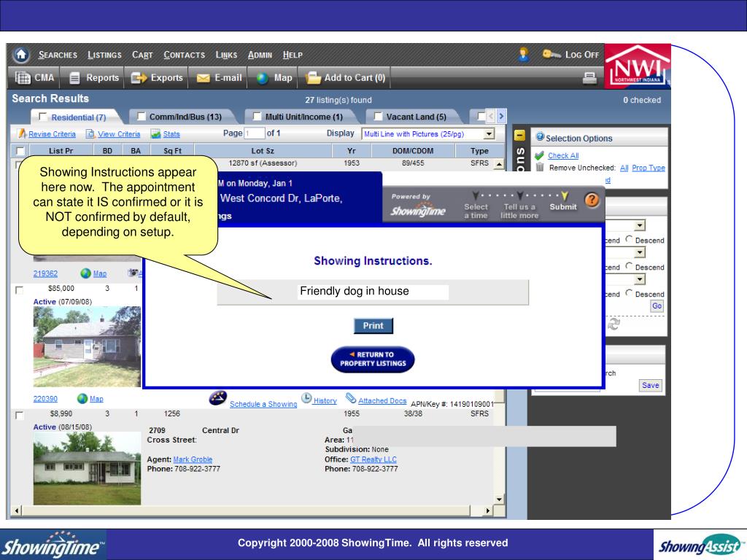
Task: Toggle the Residential (7) tab checkbox
Action: coord(42,117)
